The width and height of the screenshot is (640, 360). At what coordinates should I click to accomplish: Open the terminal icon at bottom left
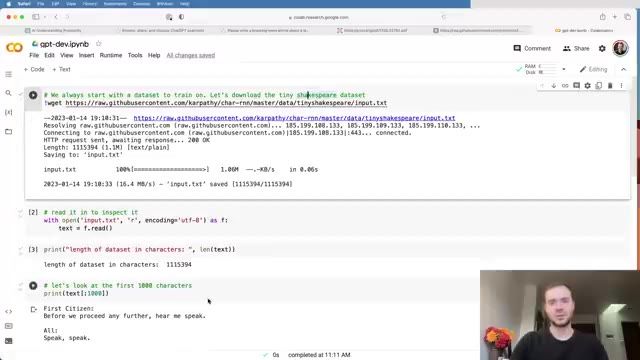9,341
